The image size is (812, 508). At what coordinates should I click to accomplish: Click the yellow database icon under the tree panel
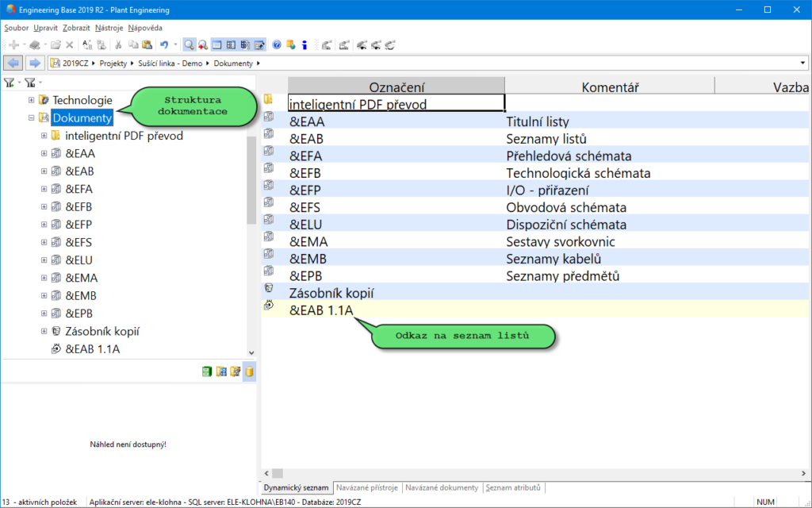[249, 371]
